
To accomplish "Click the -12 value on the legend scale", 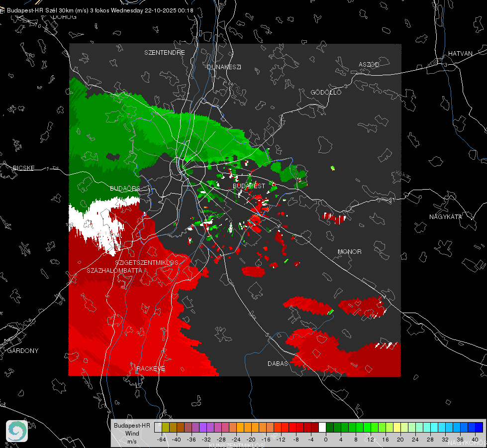I will (281, 440).
